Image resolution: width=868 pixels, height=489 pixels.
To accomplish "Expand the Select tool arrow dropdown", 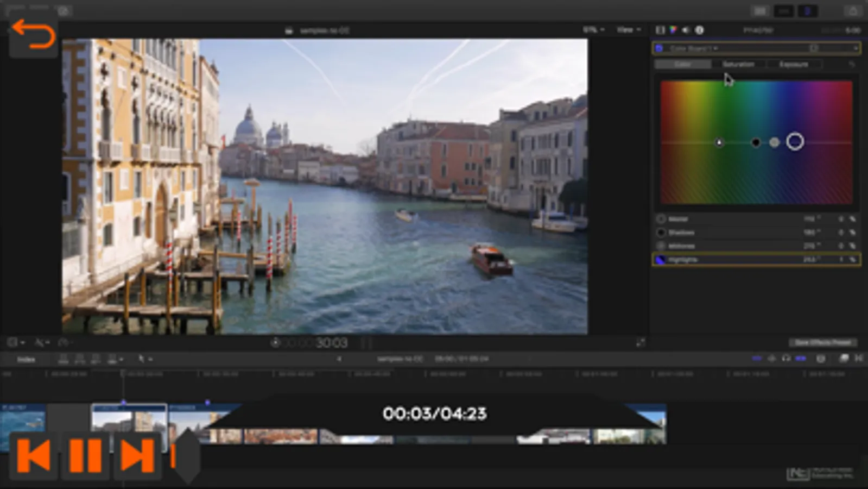I will [145, 359].
